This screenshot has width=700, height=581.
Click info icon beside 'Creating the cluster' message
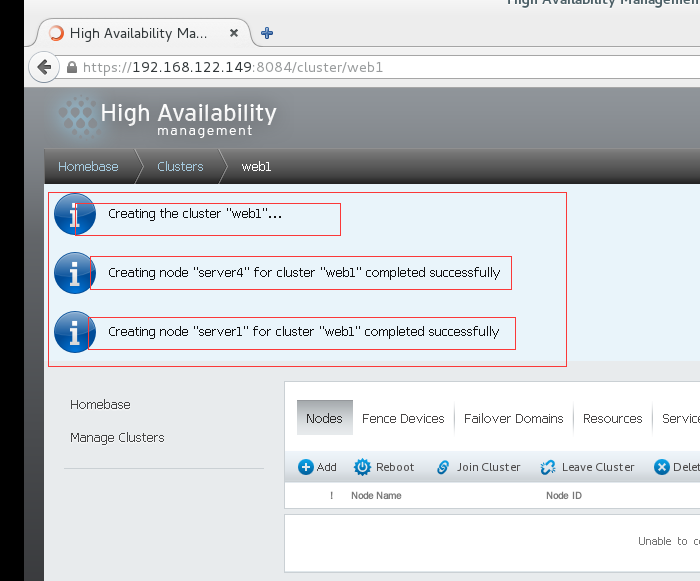click(x=74, y=214)
